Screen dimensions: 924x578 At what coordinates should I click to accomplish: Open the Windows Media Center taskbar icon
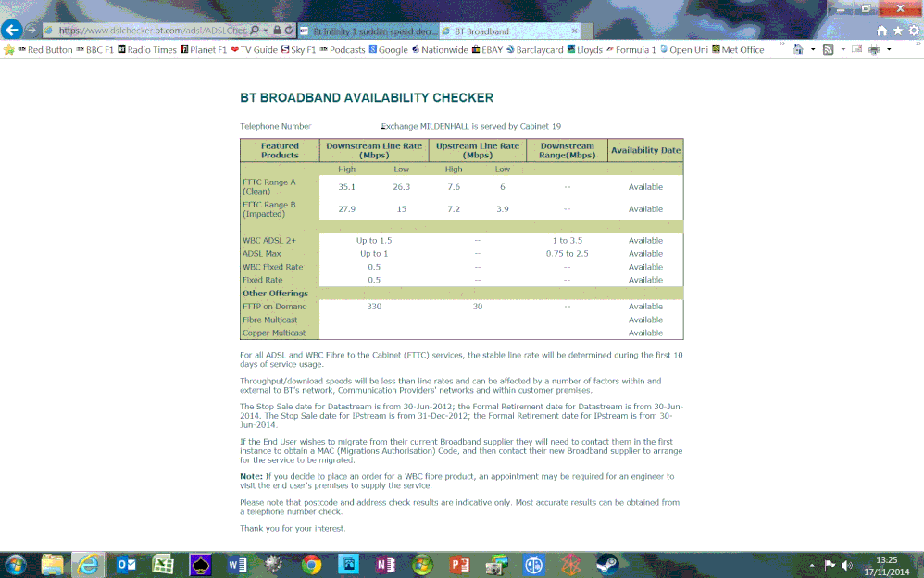[422, 565]
